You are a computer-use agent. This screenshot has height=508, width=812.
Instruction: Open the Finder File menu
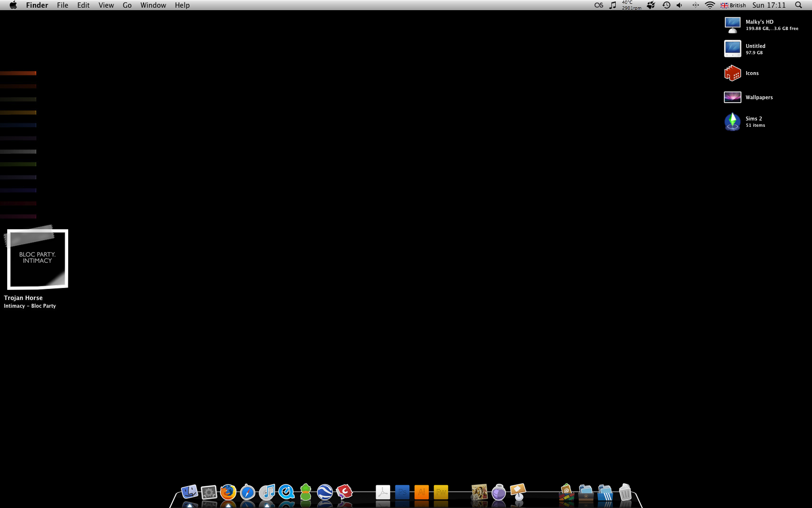pyautogui.click(x=62, y=5)
